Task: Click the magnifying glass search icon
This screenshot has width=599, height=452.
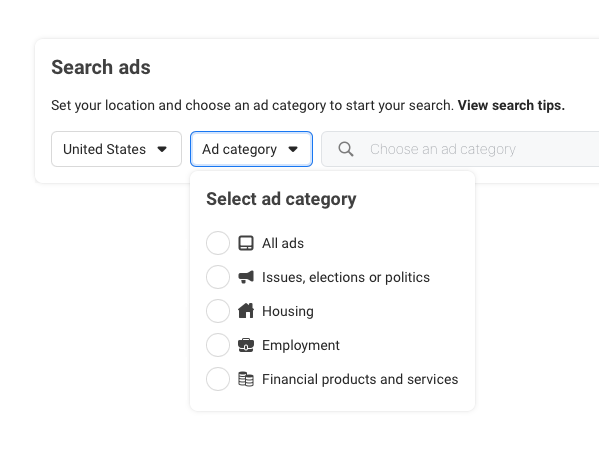Action: point(346,149)
